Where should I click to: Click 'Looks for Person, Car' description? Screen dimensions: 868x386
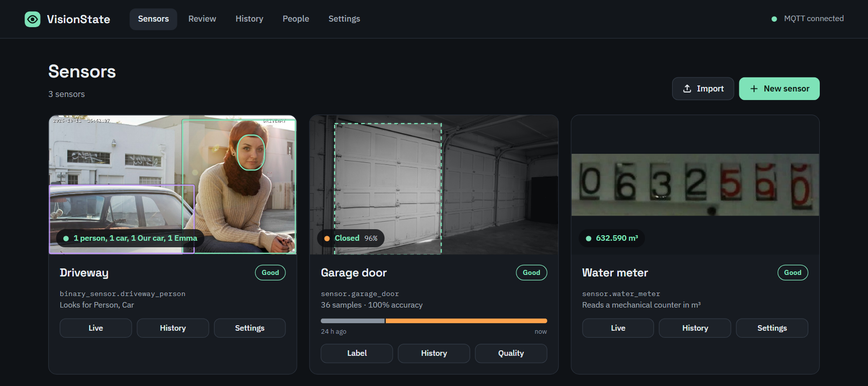pyautogui.click(x=97, y=305)
